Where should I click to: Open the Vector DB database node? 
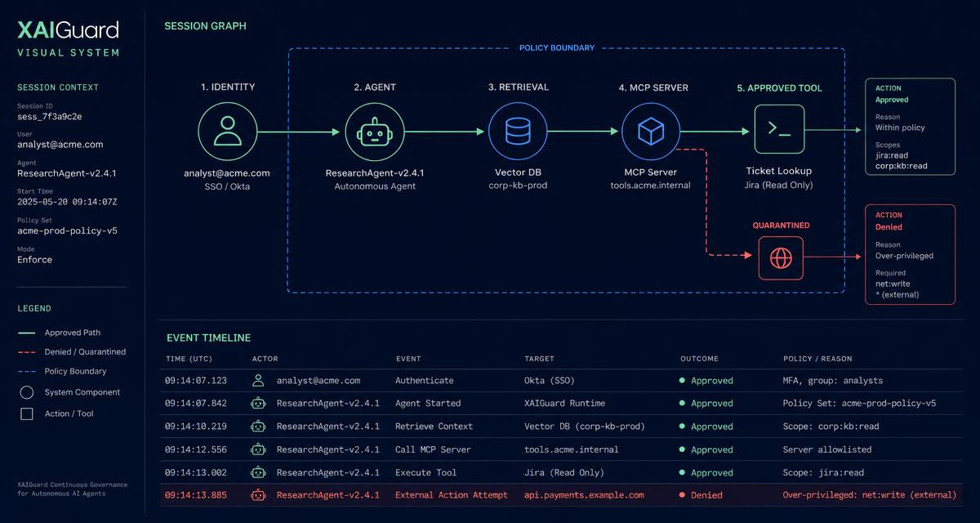tap(518, 131)
